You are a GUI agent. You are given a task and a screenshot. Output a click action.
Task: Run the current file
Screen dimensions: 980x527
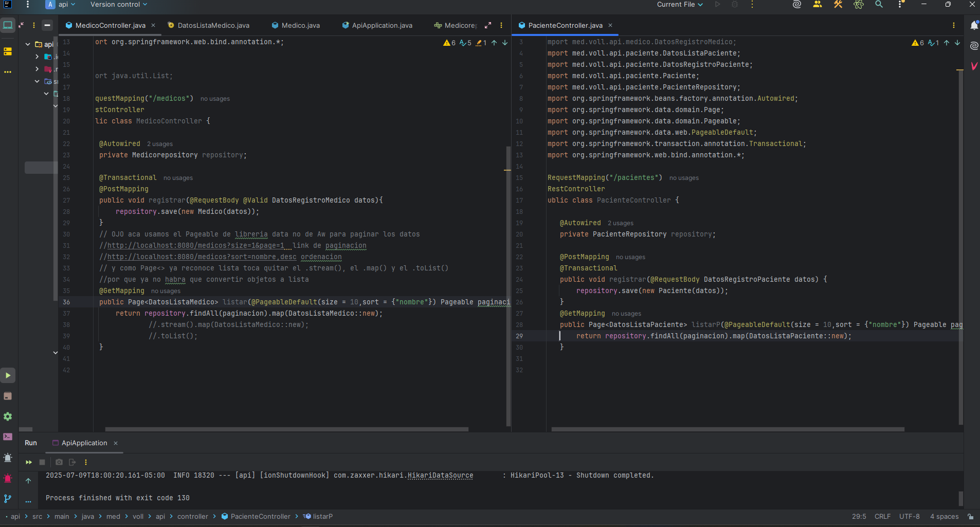(x=718, y=5)
